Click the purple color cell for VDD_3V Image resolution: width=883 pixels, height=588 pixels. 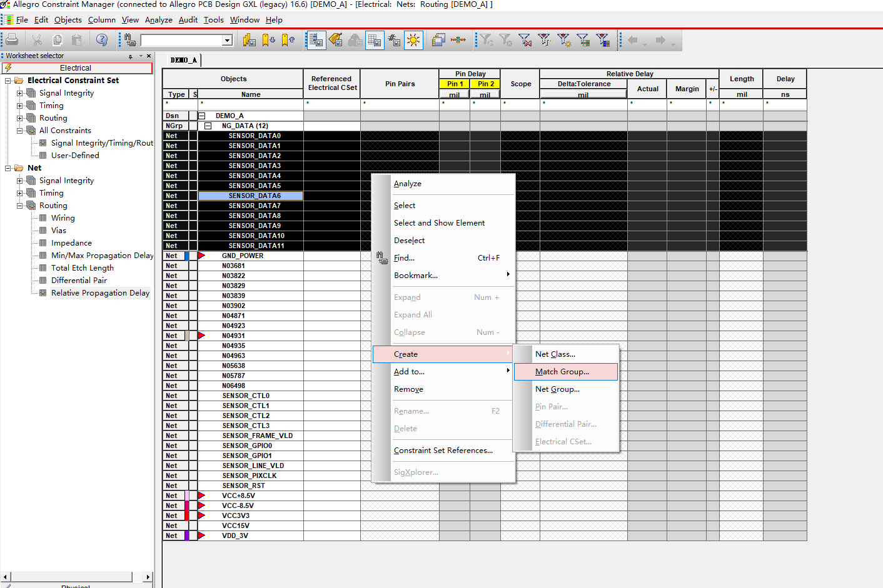click(187, 536)
